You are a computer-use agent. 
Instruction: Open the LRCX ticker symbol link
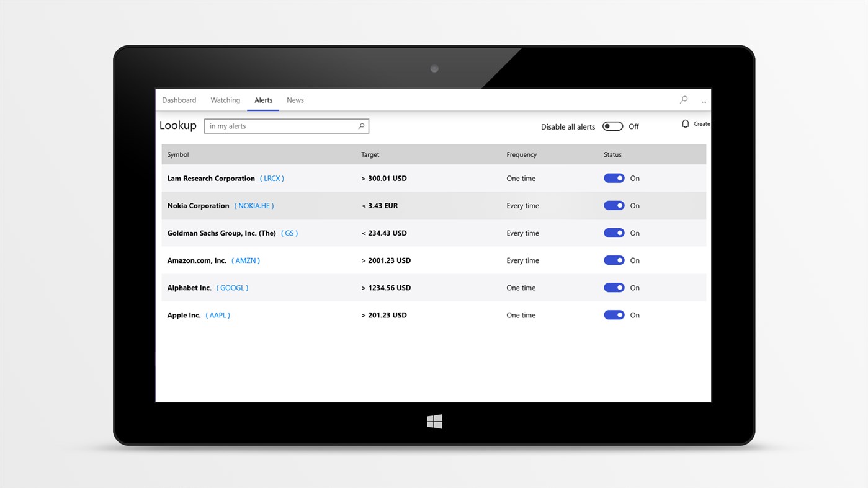[x=272, y=178]
